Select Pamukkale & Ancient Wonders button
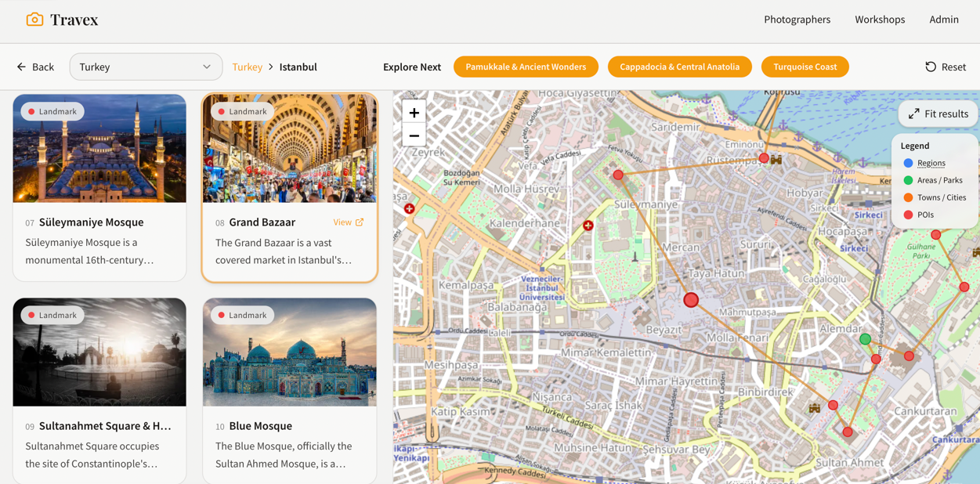The height and width of the screenshot is (484, 980). 526,67
